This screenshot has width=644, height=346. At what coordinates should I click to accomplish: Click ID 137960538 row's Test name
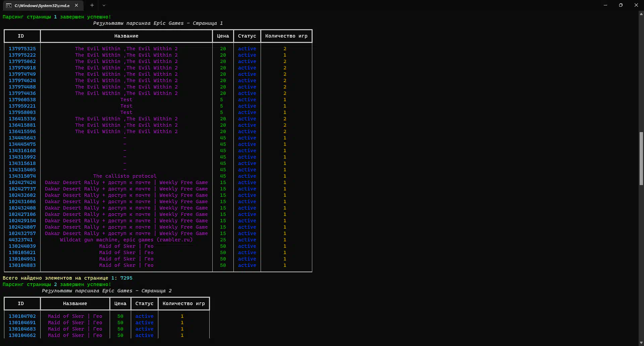coord(126,100)
